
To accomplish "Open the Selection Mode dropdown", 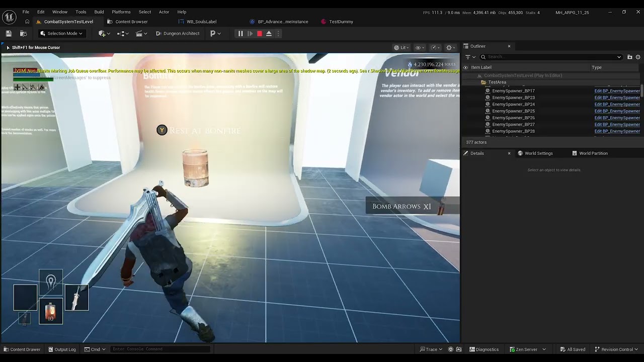I will tap(61, 34).
